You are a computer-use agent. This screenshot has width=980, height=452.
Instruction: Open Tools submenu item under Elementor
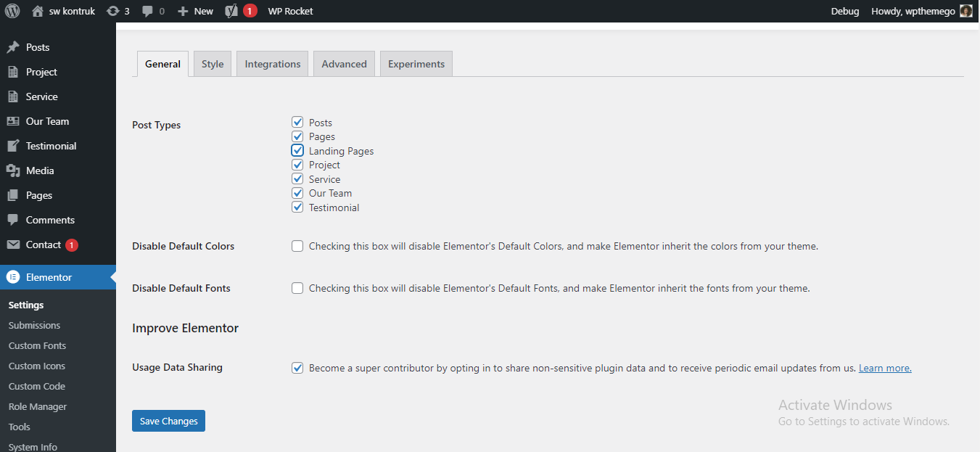(x=20, y=427)
